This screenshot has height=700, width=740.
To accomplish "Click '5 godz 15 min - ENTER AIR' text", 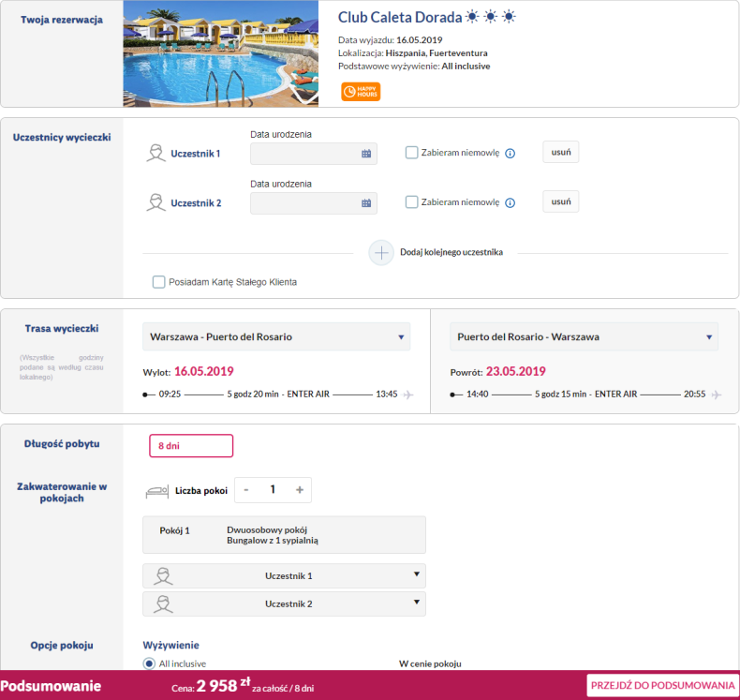I will point(585,395).
